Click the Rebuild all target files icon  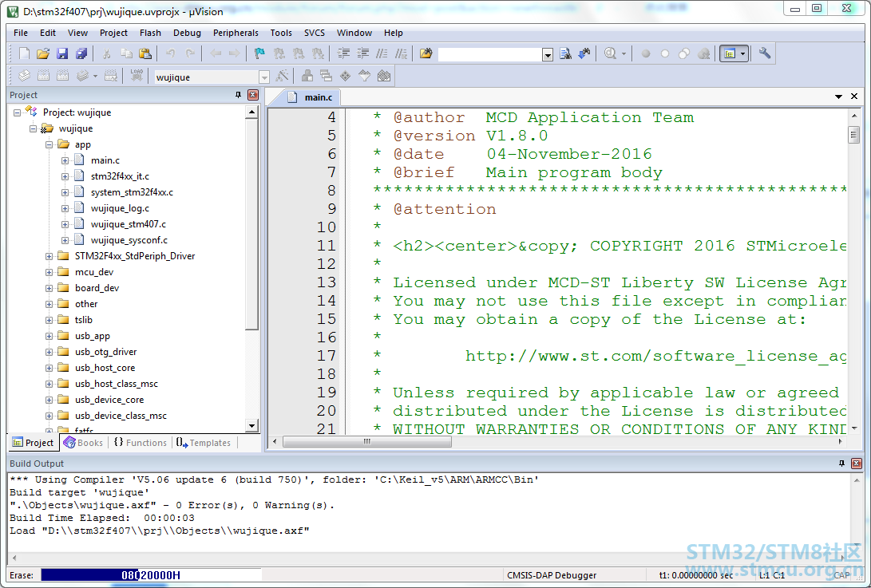pyautogui.click(x=63, y=76)
